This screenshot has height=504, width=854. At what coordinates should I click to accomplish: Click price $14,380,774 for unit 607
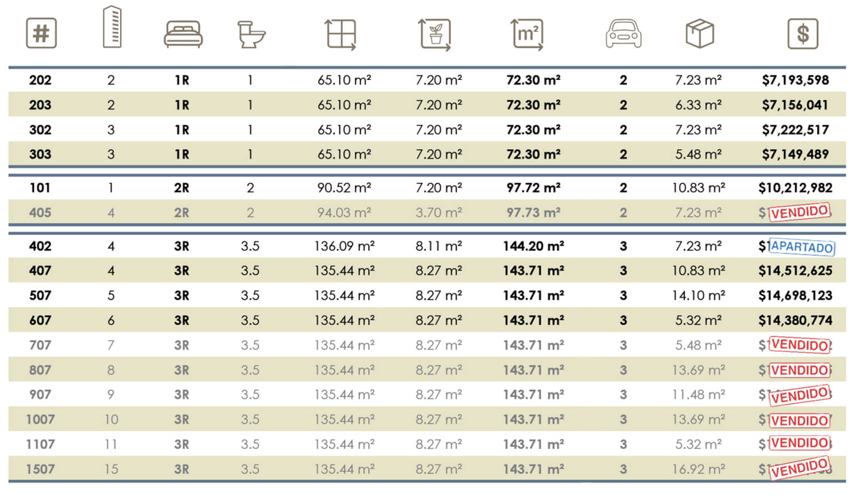[795, 321]
